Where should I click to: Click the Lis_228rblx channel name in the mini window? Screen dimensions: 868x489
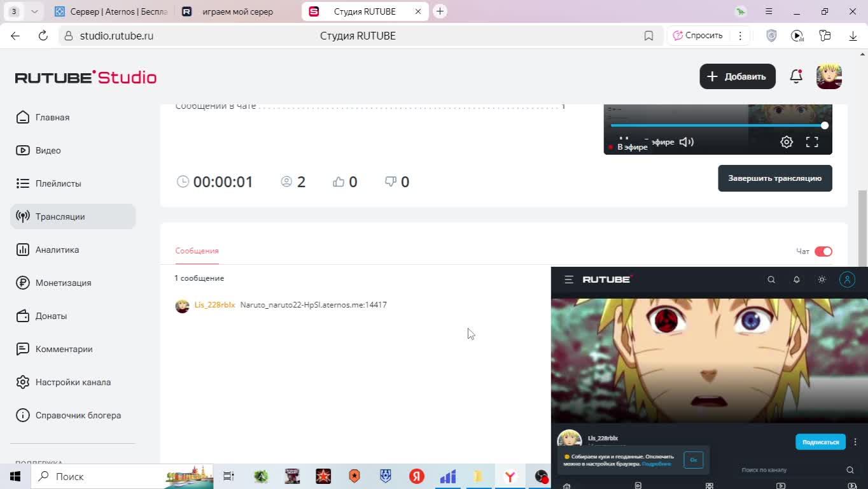[x=603, y=438]
